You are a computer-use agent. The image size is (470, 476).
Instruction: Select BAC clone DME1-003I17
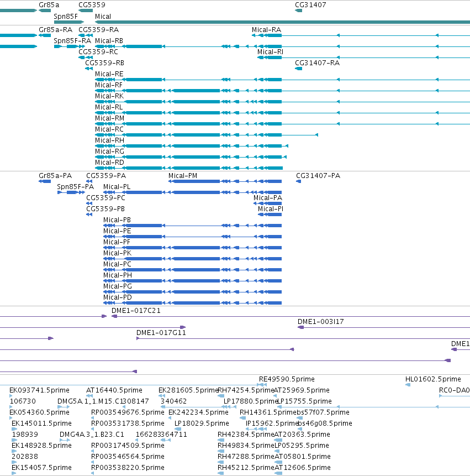[x=320, y=322]
